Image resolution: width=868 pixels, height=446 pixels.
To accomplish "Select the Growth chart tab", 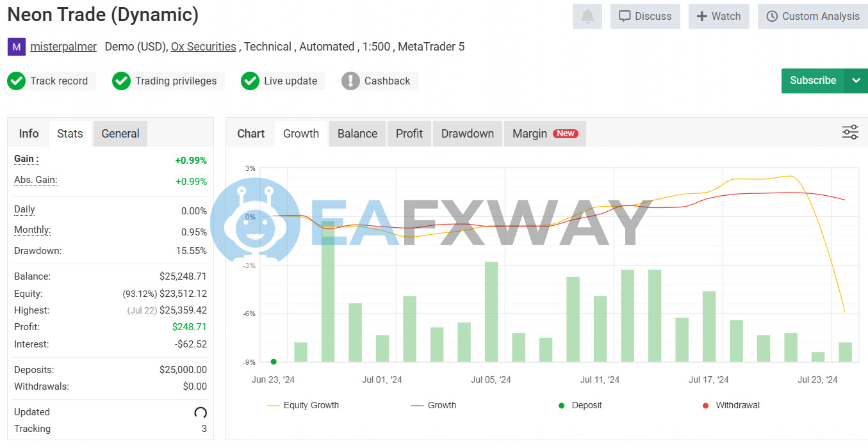I will 301,134.
